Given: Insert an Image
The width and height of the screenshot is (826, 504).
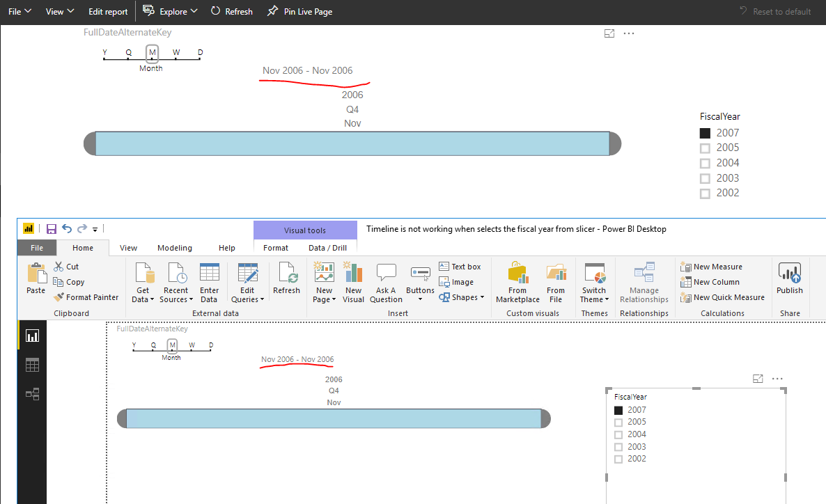Looking at the screenshot, I should pos(456,282).
